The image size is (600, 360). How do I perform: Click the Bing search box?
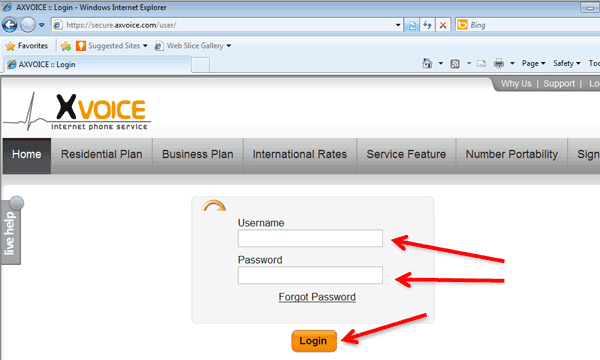[x=528, y=25]
